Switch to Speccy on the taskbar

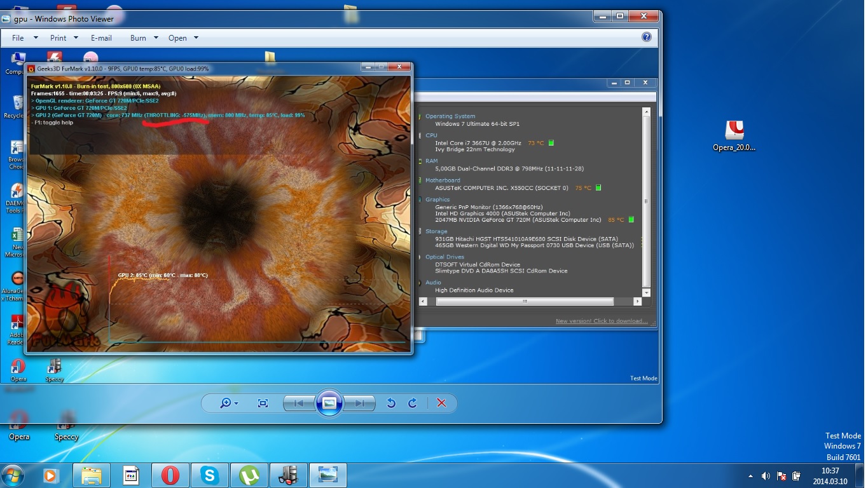click(x=289, y=475)
